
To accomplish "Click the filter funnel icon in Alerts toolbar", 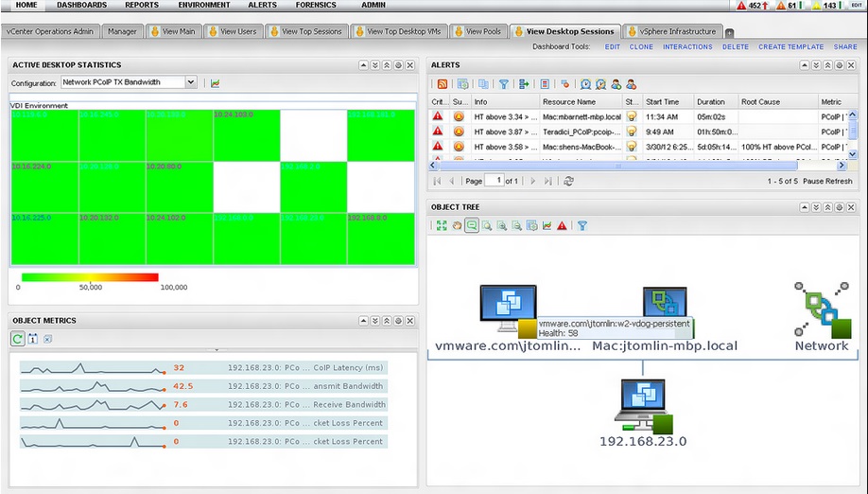I will pos(503,84).
